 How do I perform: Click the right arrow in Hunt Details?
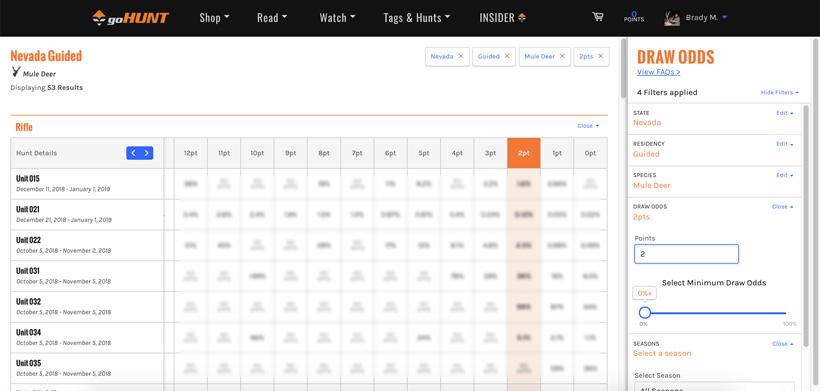pyautogui.click(x=146, y=153)
